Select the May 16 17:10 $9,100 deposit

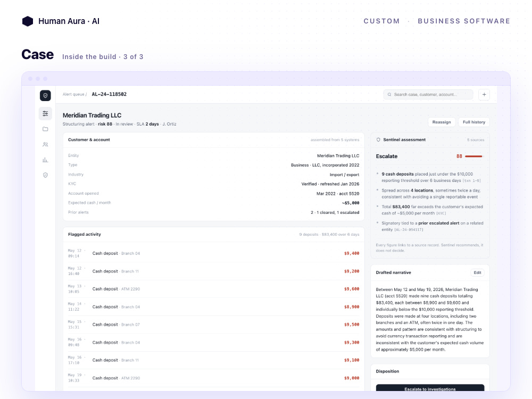[214, 360]
